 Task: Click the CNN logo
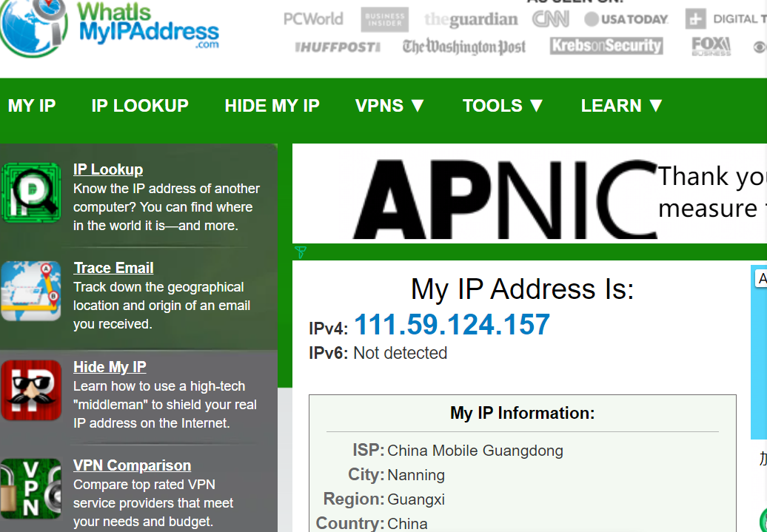click(550, 19)
